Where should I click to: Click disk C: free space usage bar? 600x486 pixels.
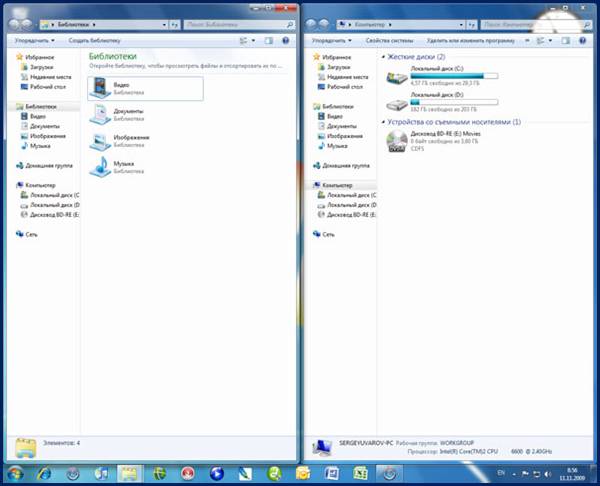point(454,76)
